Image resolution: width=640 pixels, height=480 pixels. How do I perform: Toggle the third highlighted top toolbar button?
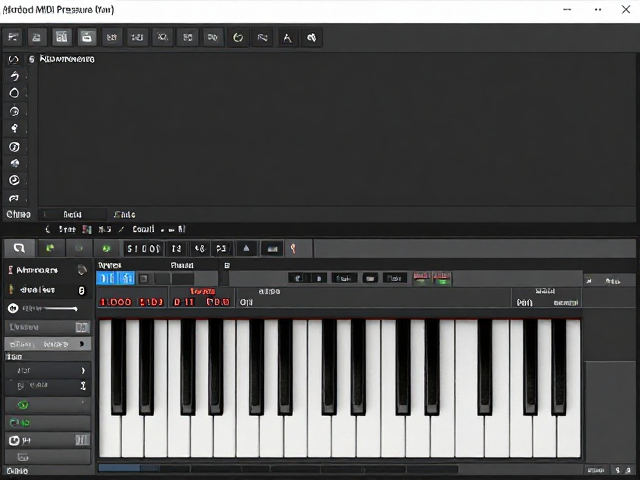point(62,38)
